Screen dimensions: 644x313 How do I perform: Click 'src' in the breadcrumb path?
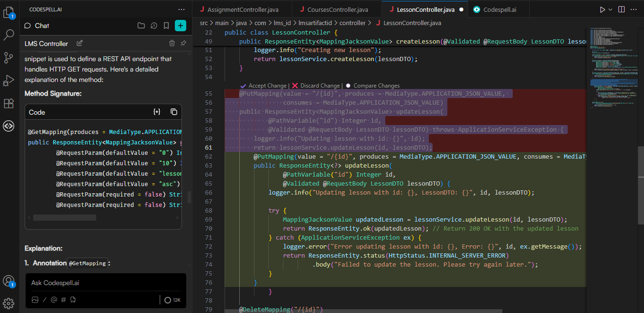click(204, 23)
